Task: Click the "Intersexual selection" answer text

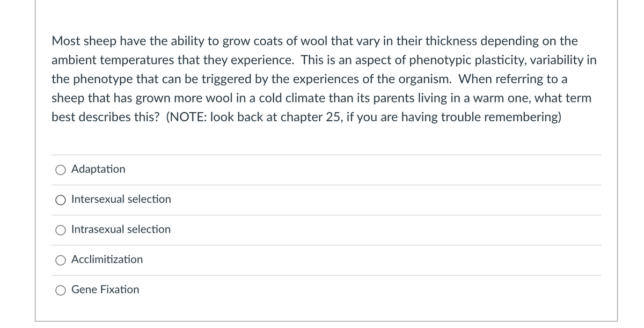Action: click(121, 199)
